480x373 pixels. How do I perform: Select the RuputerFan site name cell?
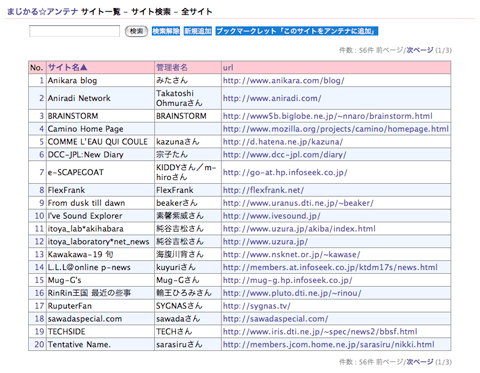[100, 306]
